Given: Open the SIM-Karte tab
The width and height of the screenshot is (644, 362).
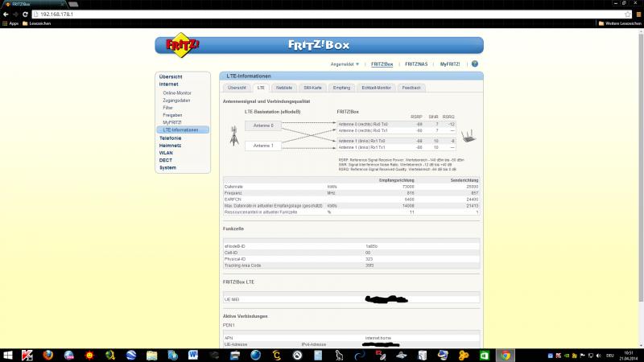Looking at the screenshot, I should [x=312, y=88].
